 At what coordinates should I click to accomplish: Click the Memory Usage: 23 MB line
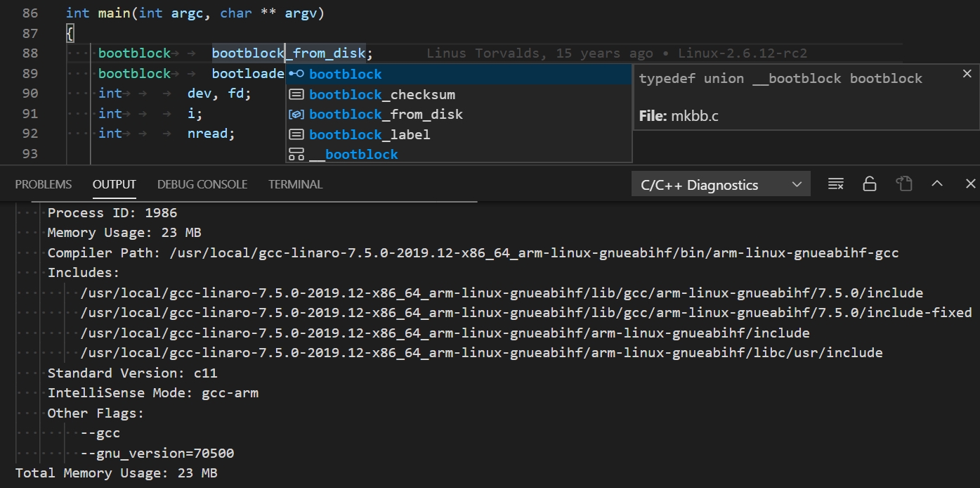click(x=124, y=233)
